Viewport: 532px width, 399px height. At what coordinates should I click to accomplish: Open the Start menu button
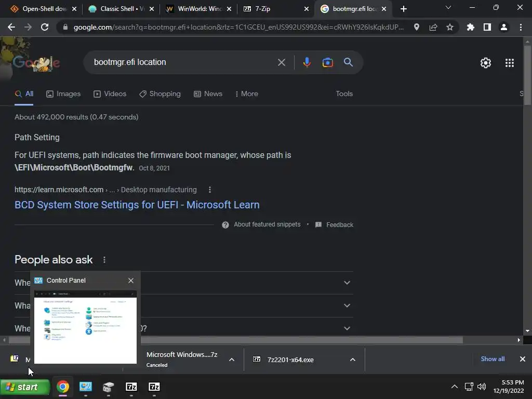[x=25, y=387]
